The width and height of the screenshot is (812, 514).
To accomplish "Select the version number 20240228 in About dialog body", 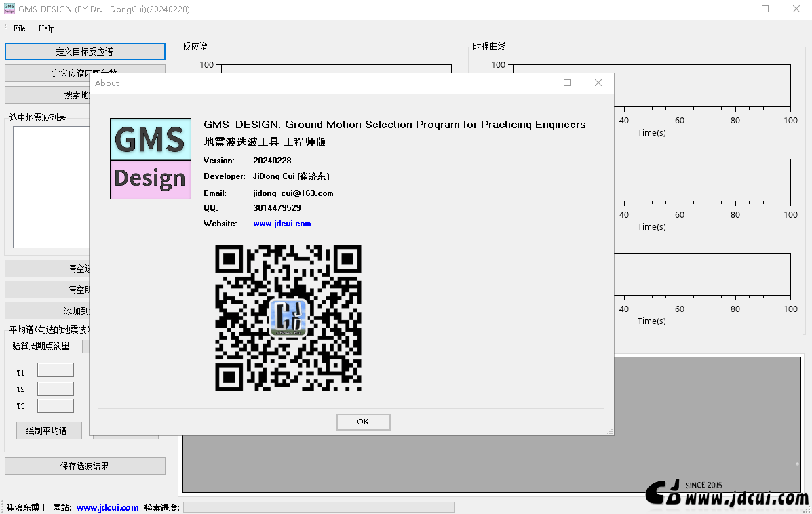I will [273, 161].
